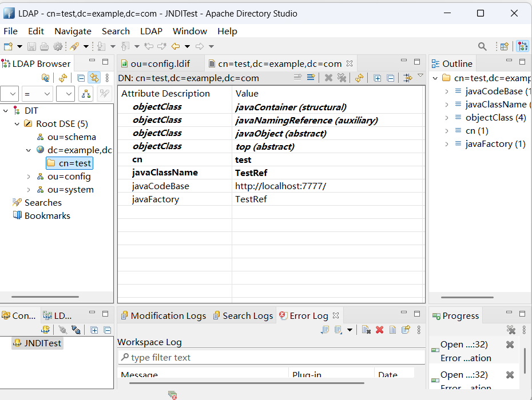Click Export Log icon in Error Log

(x=325, y=330)
